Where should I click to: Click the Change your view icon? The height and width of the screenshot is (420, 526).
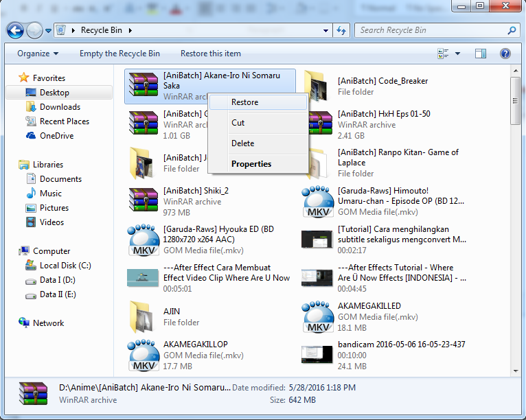pos(443,54)
